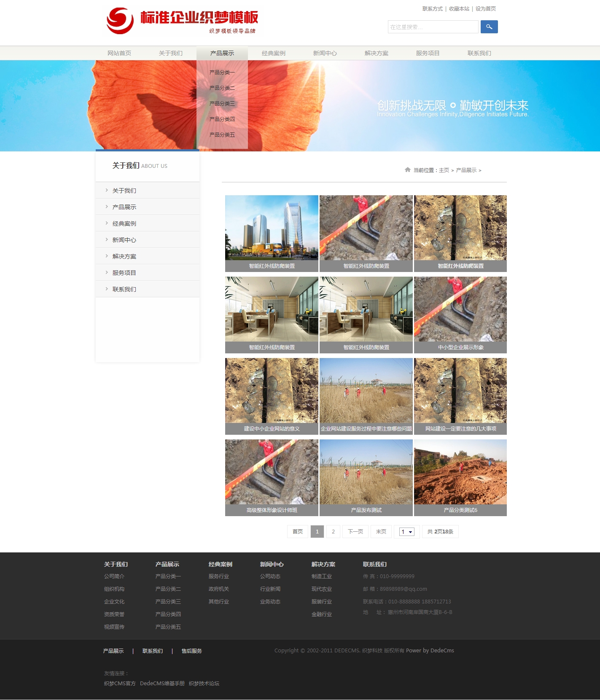Image resolution: width=600 pixels, height=700 pixels.
Task: Open the 产品分类测试6 product thumbnail
Action: click(460, 472)
